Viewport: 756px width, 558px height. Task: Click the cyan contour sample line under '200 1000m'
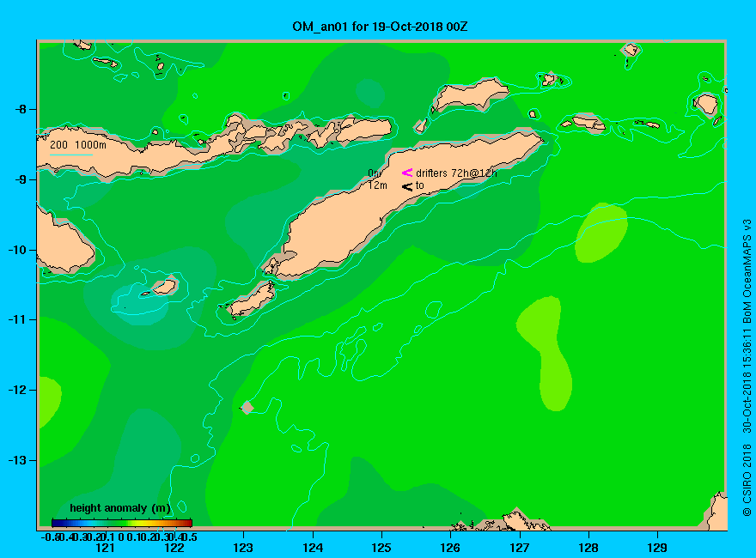[70, 155]
